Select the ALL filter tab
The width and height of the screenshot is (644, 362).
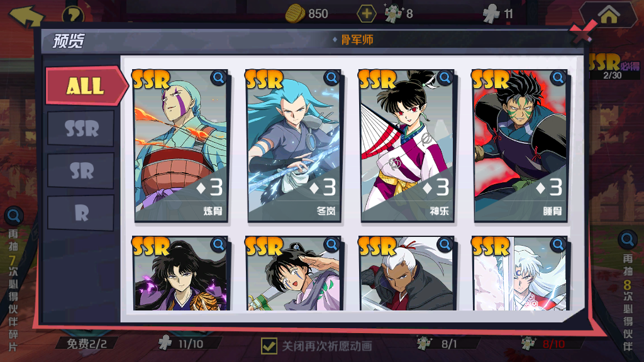pyautogui.click(x=86, y=85)
